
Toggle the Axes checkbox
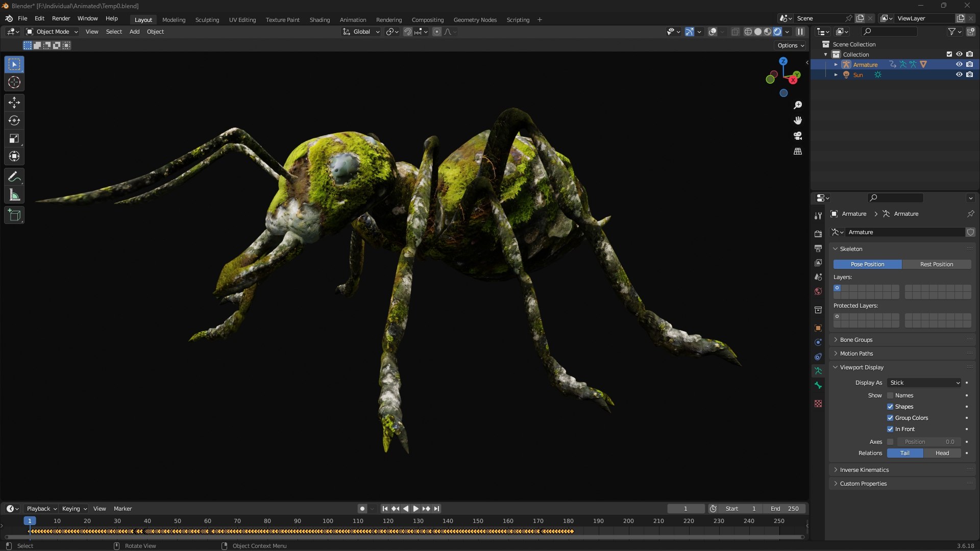point(890,442)
